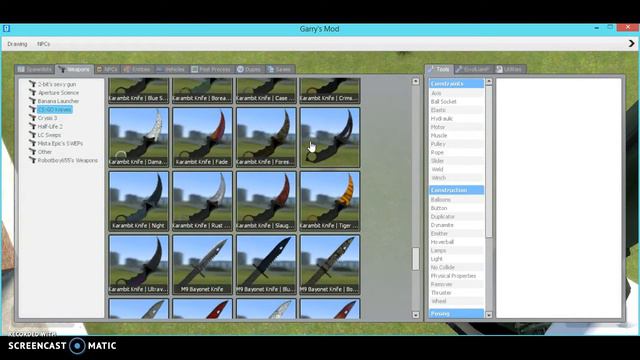Click the Karambit Knife | Blue S... icon

click(x=138, y=91)
